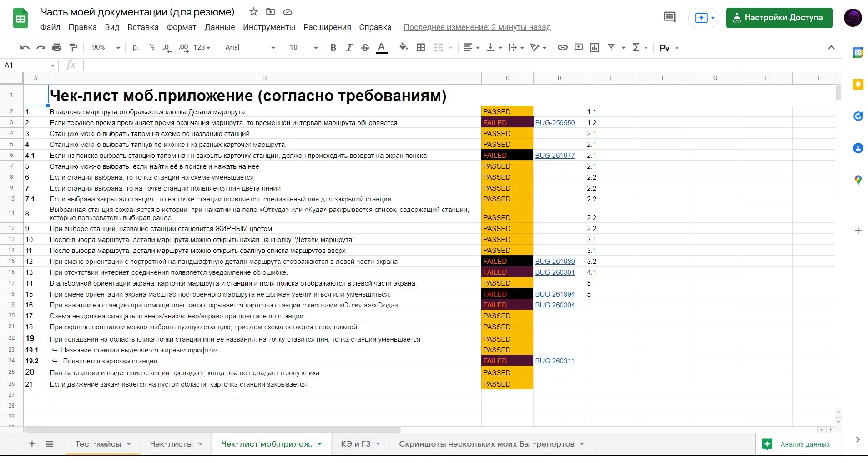Open the Arial font dropdown
The height and width of the screenshot is (463, 868).
[x=250, y=48]
